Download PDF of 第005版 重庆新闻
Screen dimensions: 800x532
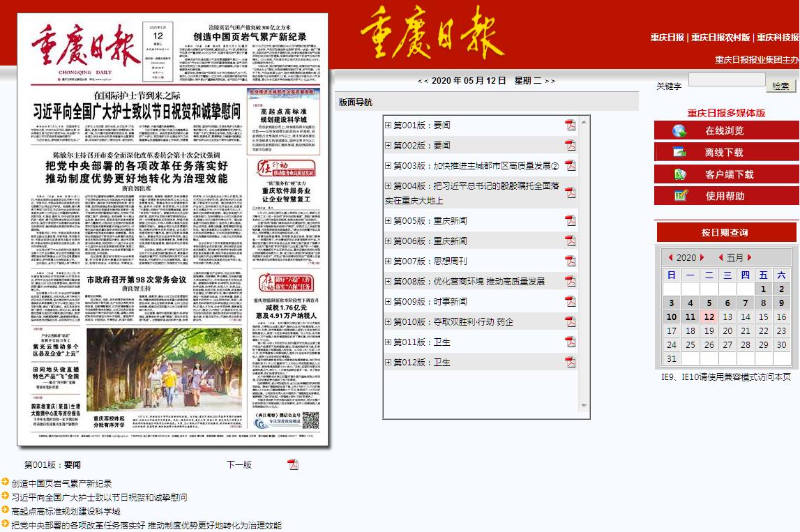pos(570,221)
